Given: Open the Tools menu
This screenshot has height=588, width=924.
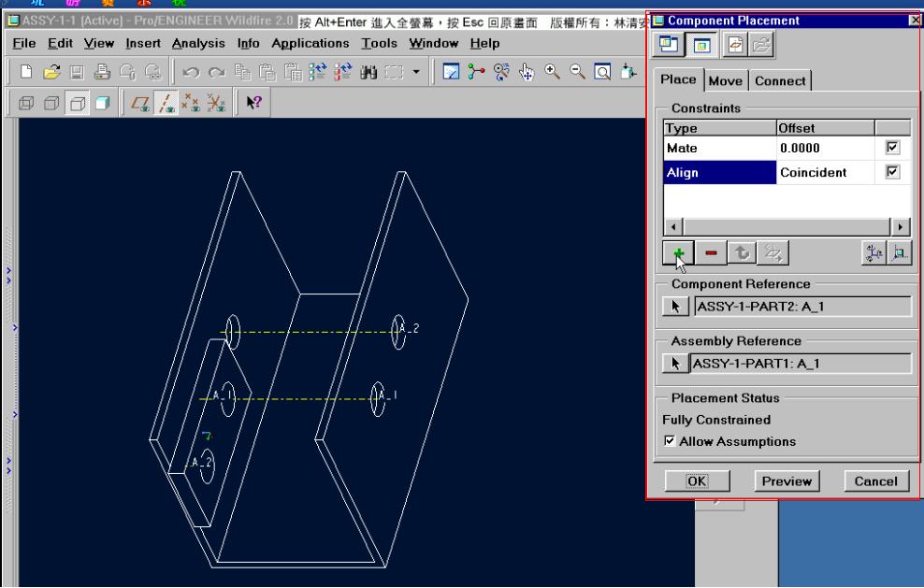Looking at the screenshot, I should coord(379,43).
